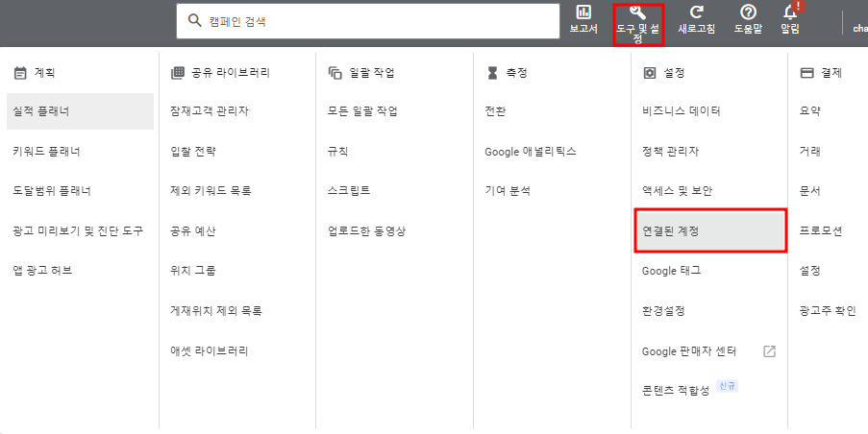
Task: Open 키워드 플래너 from planning column
Action: click(x=46, y=151)
